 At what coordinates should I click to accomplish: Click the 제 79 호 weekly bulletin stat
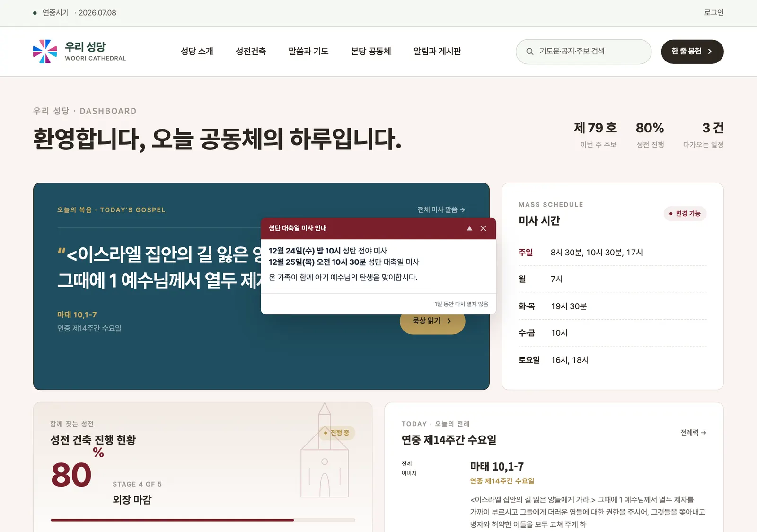pyautogui.click(x=596, y=135)
